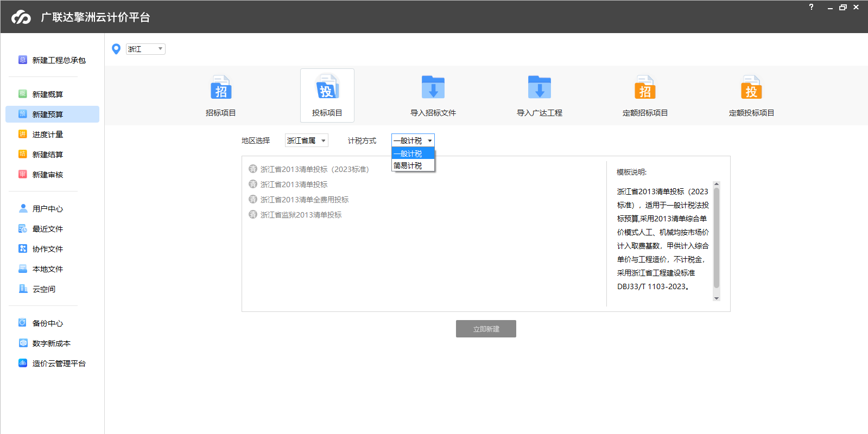
Task: Expand the 浙江省属 region dropdown
Action: [307, 141]
